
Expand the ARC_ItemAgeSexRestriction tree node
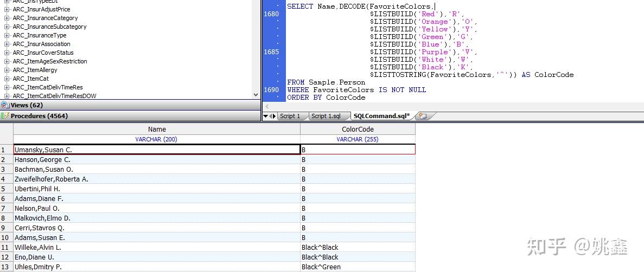coord(7,61)
